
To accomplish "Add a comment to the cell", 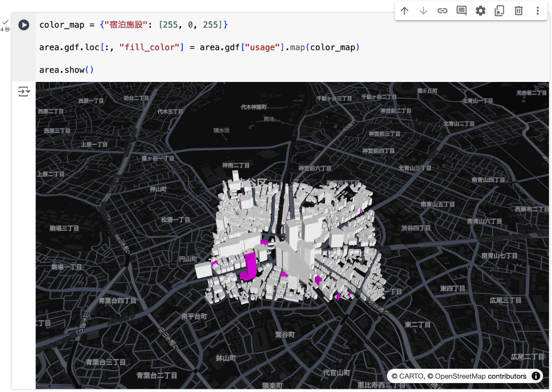I will pyautogui.click(x=461, y=10).
